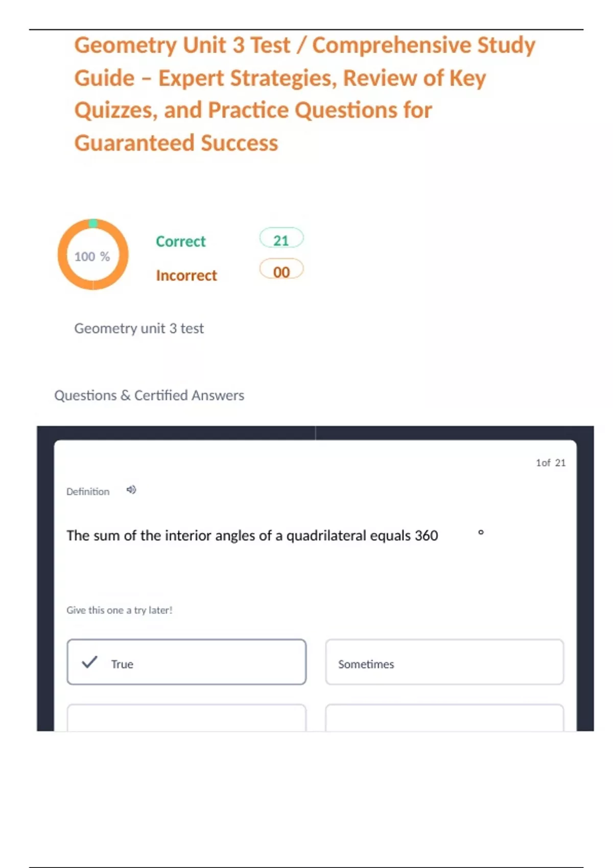
Task: Click the Questions & Certified Answers heading
Action: pos(149,395)
